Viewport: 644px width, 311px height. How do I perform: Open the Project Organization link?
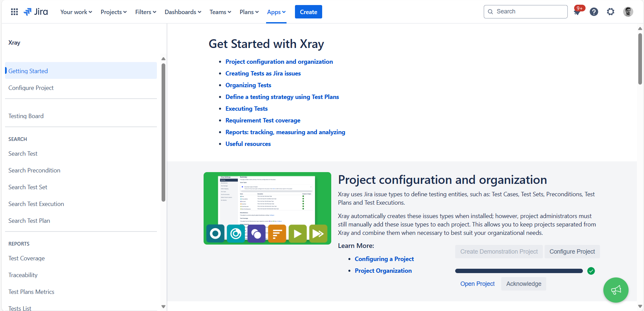[383, 271]
